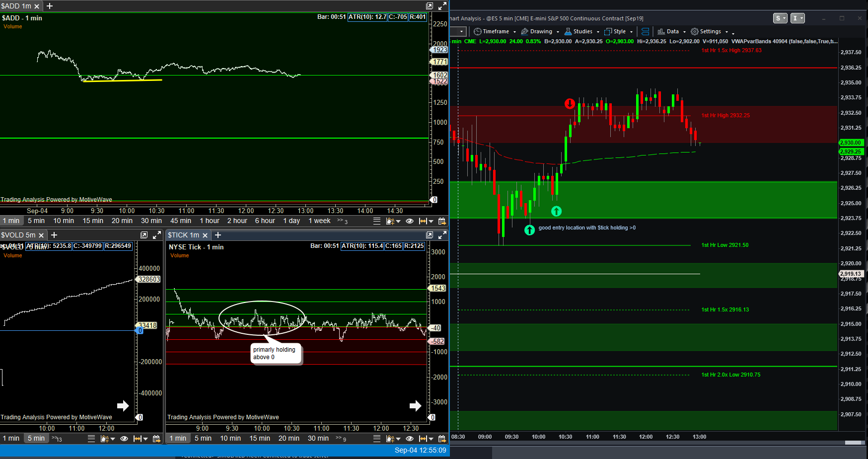Pop out the $VOLD chart panel
The height and width of the screenshot is (459, 868).
[144, 235]
